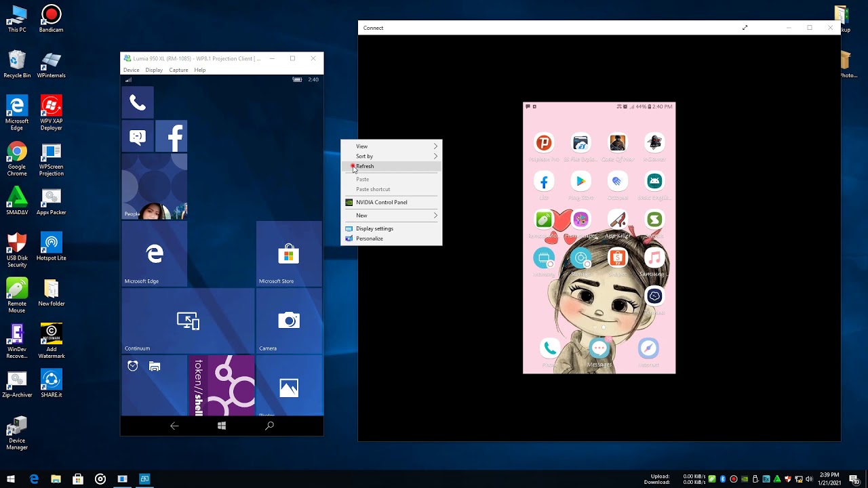Viewport: 868px width, 488px height.
Task: Open Messages in the Android dock
Action: 599,348
